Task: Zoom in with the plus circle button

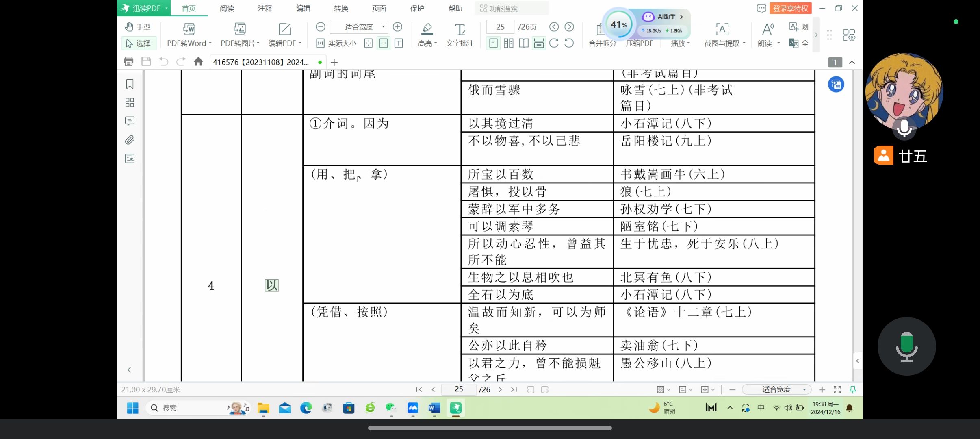Action: click(398, 27)
